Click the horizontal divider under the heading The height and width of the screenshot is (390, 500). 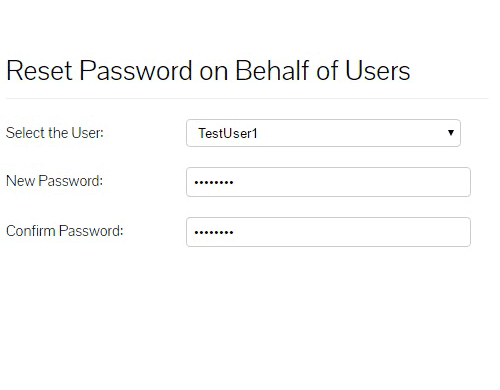click(x=247, y=98)
